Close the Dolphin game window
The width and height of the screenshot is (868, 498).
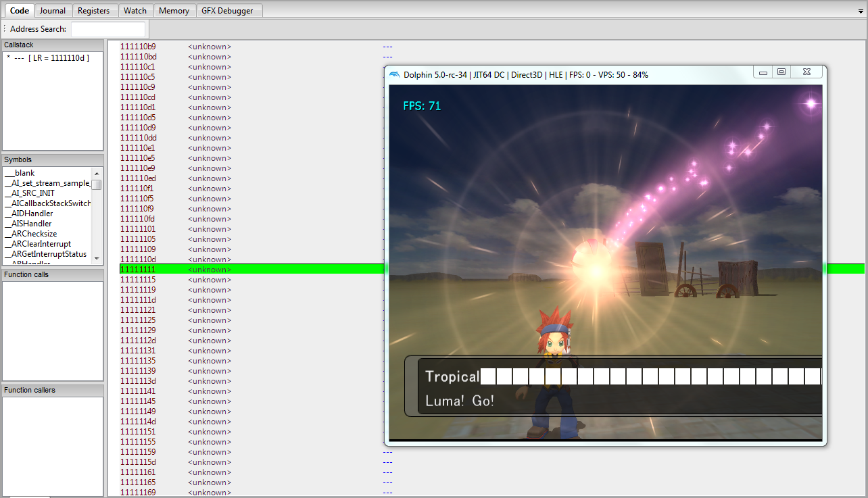point(806,72)
